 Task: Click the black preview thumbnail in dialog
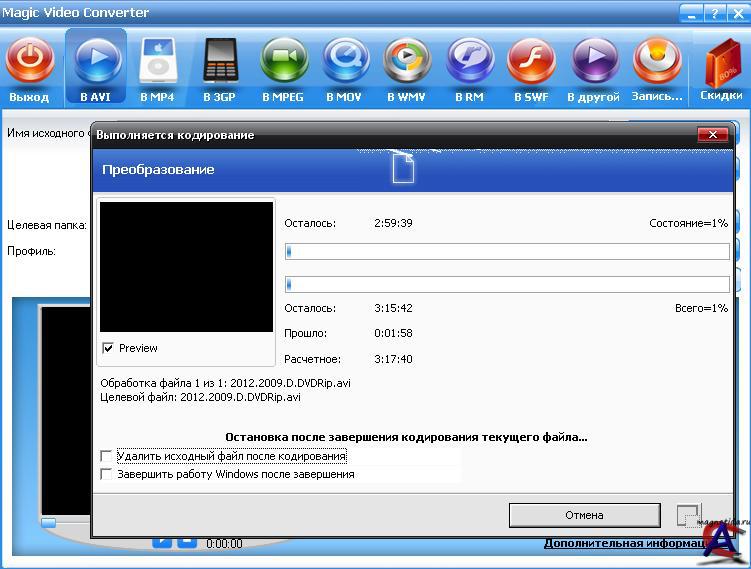click(186, 267)
